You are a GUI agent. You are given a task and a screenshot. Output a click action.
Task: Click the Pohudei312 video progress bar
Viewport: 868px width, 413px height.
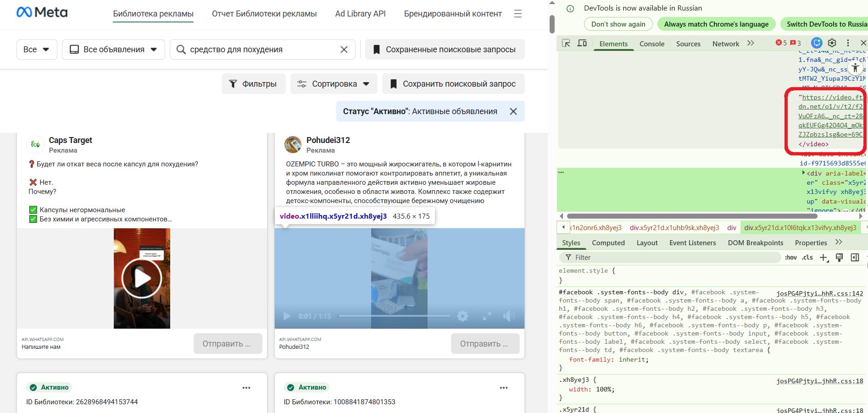tap(394, 316)
